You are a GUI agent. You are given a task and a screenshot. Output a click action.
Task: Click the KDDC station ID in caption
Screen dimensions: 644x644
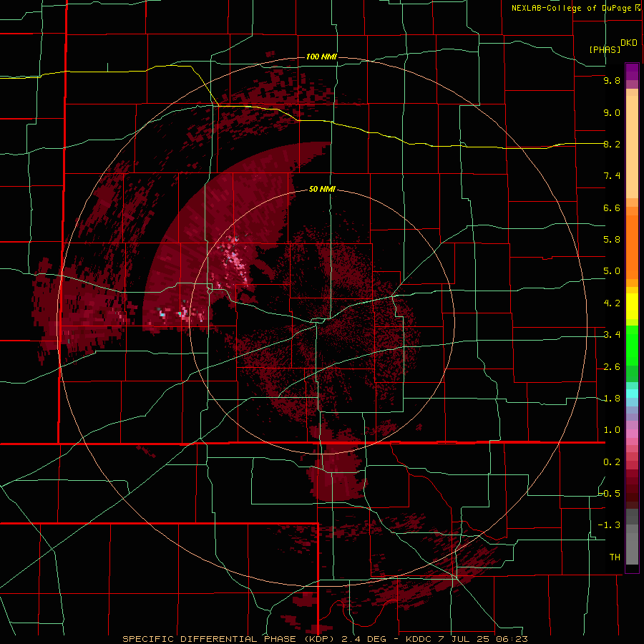click(419, 639)
